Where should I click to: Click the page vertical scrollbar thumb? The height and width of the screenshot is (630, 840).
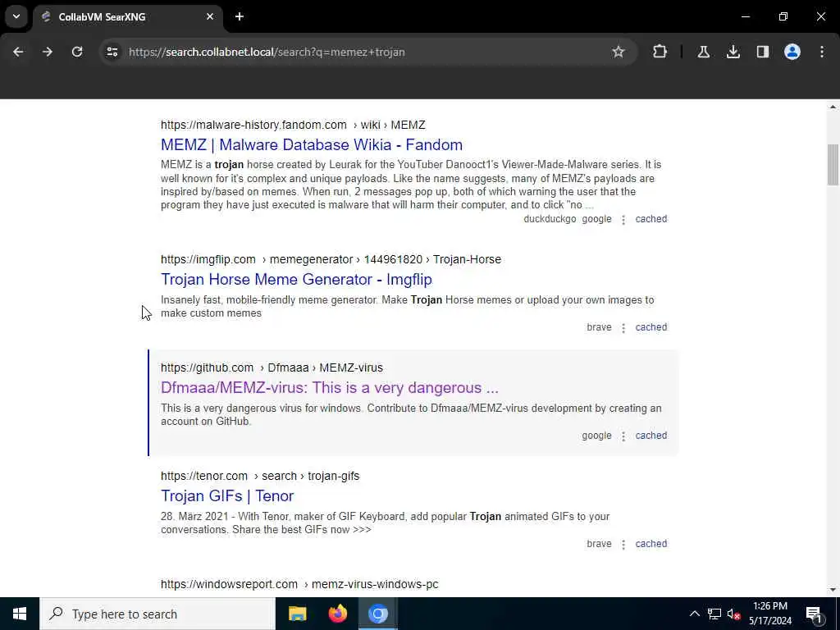pyautogui.click(x=833, y=165)
